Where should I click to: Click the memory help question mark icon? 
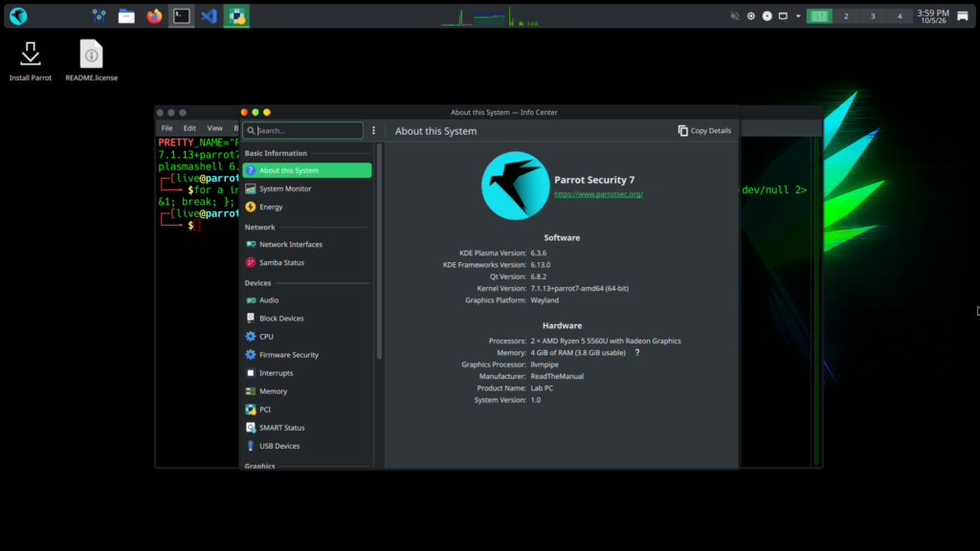tap(636, 352)
